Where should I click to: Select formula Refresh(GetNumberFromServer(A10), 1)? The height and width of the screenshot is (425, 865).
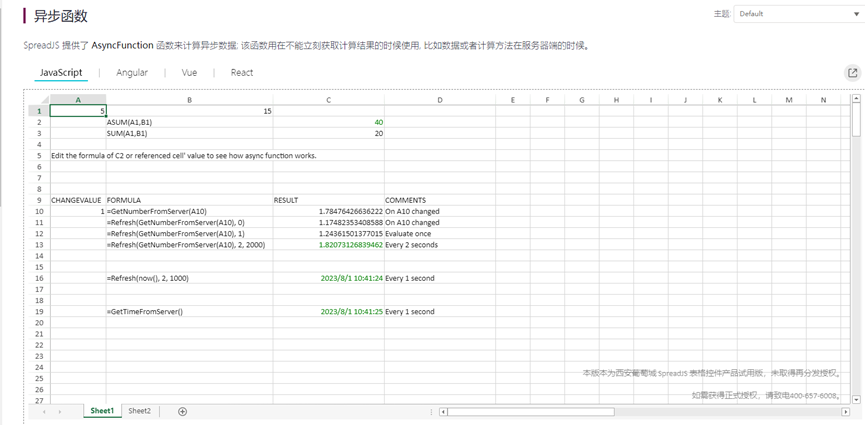click(189, 233)
